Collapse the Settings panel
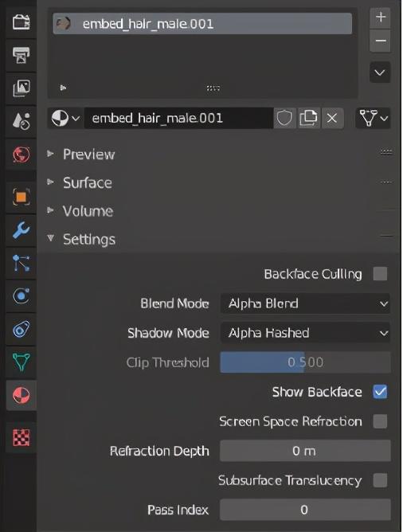Viewport: 403px width, 532px height. click(x=89, y=239)
